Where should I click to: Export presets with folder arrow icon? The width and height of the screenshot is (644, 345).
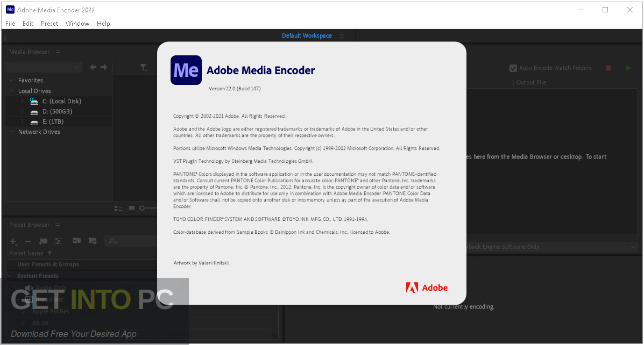(x=93, y=241)
